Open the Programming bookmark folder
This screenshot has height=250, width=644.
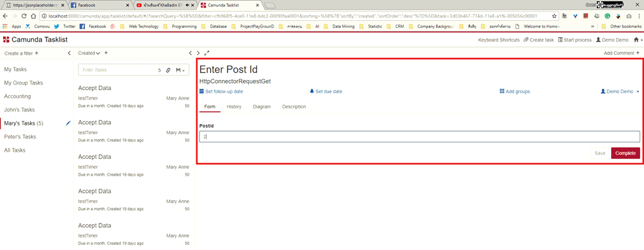click(x=180, y=26)
